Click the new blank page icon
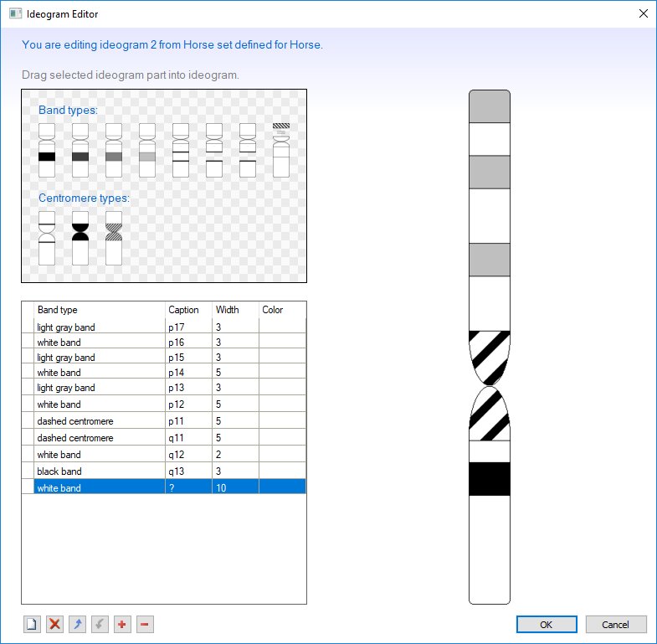657x644 pixels. 33,624
